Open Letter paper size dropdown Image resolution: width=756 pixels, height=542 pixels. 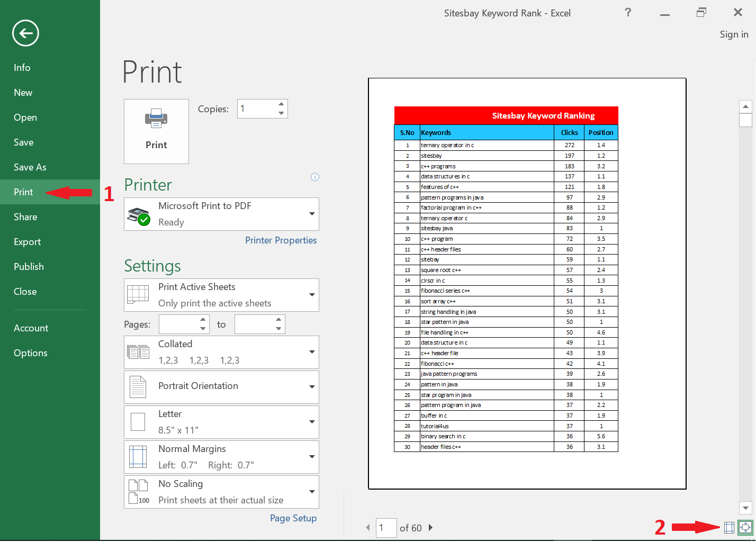pos(221,422)
